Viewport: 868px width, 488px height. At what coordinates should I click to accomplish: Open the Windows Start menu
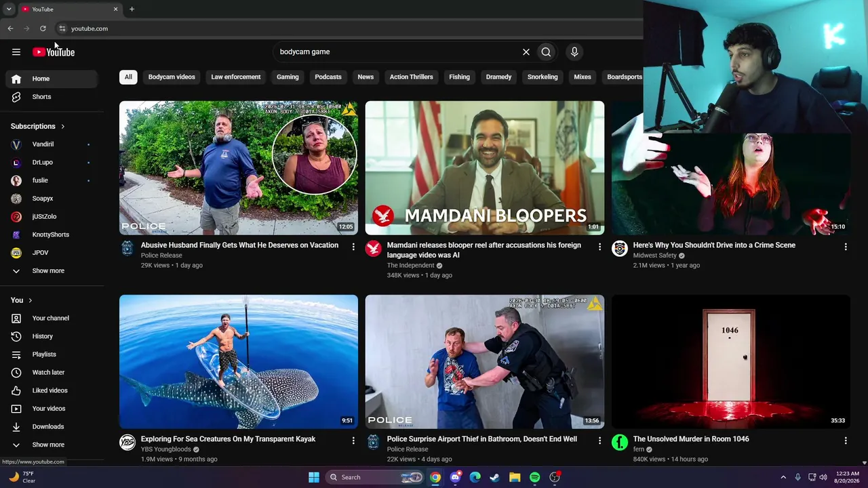click(314, 477)
